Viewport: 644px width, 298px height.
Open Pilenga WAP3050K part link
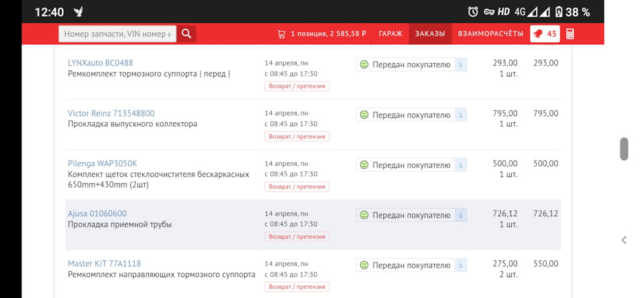[102, 163]
